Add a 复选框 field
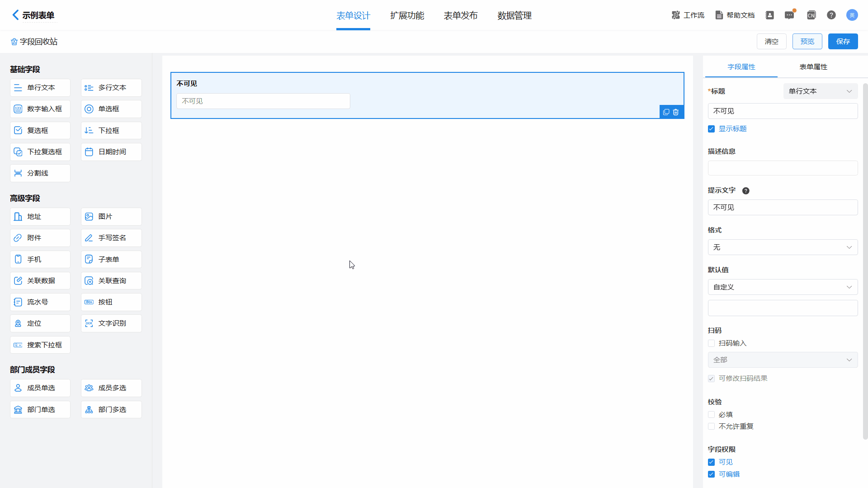Screen dimensions: 868x488 (x=40, y=130)
